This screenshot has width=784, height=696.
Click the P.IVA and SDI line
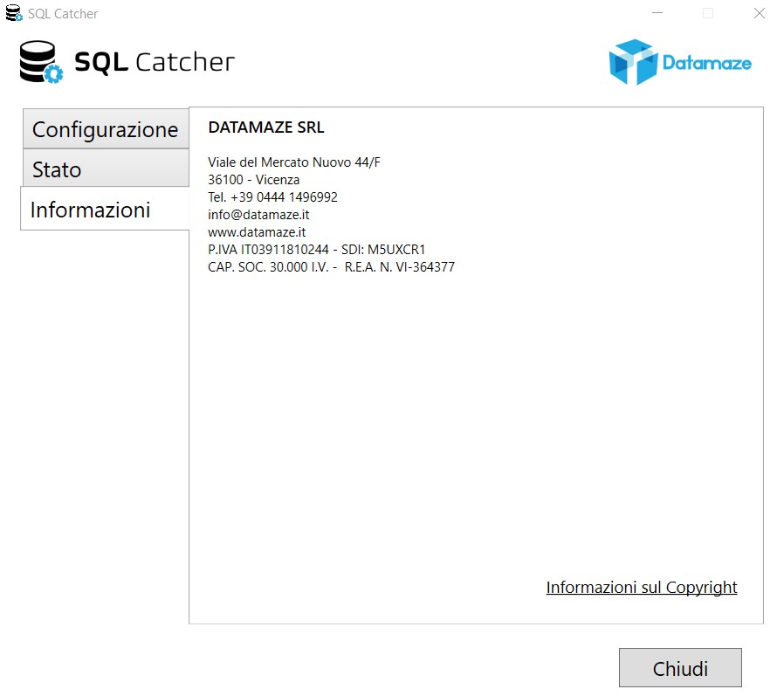tap(317, 250)
